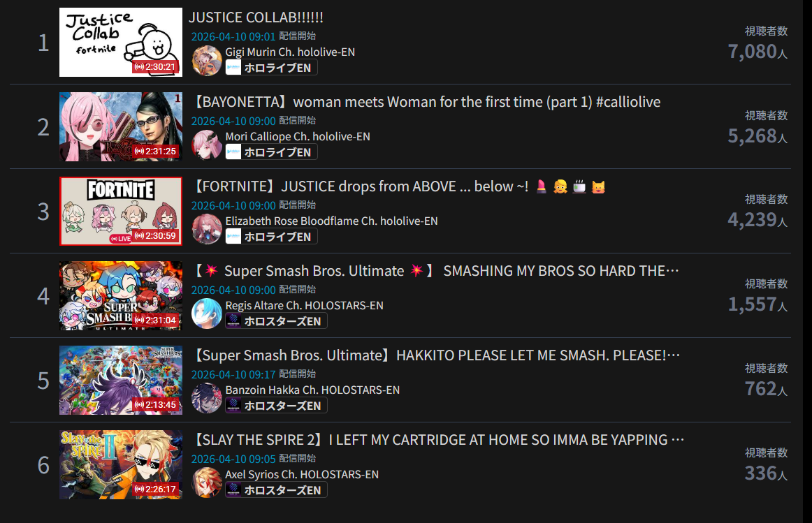The height and width of the screenshot is (523, 812).
Task: Open the JUSTICE COLLAB!!!!!! stream title
Action: coord(256,17)
